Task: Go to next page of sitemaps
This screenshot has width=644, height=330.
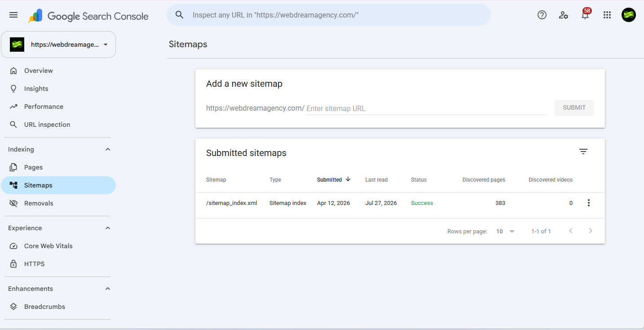Action: [591, 231]
